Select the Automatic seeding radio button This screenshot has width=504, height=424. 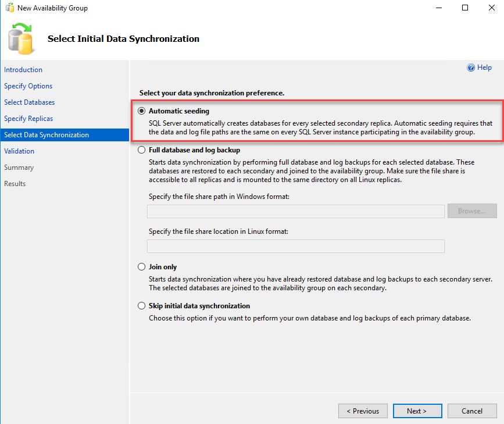[141, 111]
